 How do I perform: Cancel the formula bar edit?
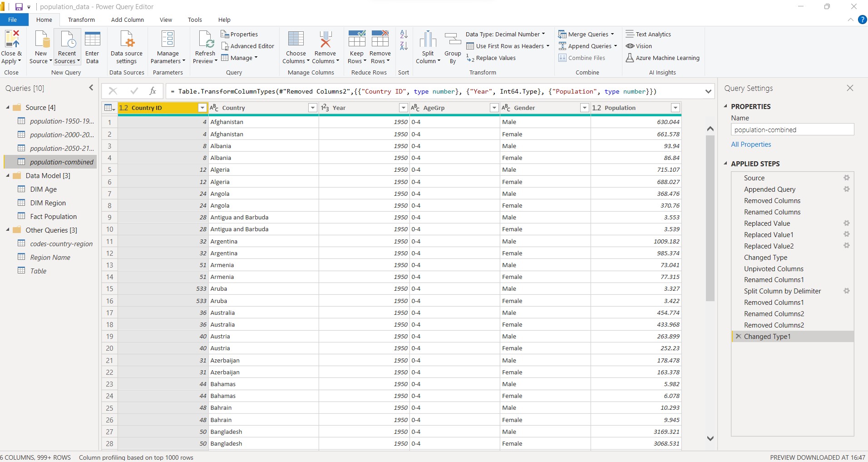coord(113,91)
